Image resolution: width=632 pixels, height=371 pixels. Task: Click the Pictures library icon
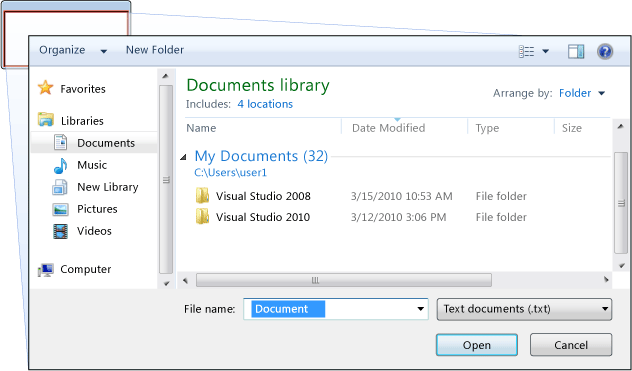tap(60, 209)
